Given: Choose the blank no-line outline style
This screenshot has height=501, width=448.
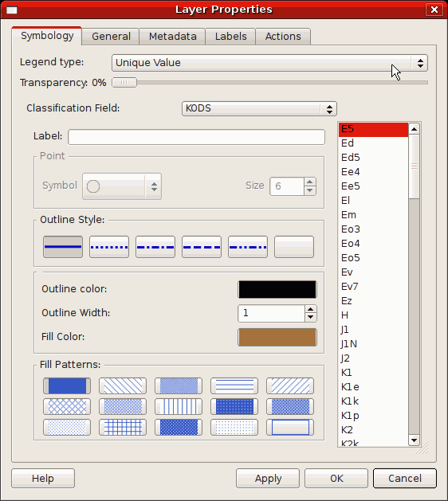Looking at the screenshot, I should 294,247.
